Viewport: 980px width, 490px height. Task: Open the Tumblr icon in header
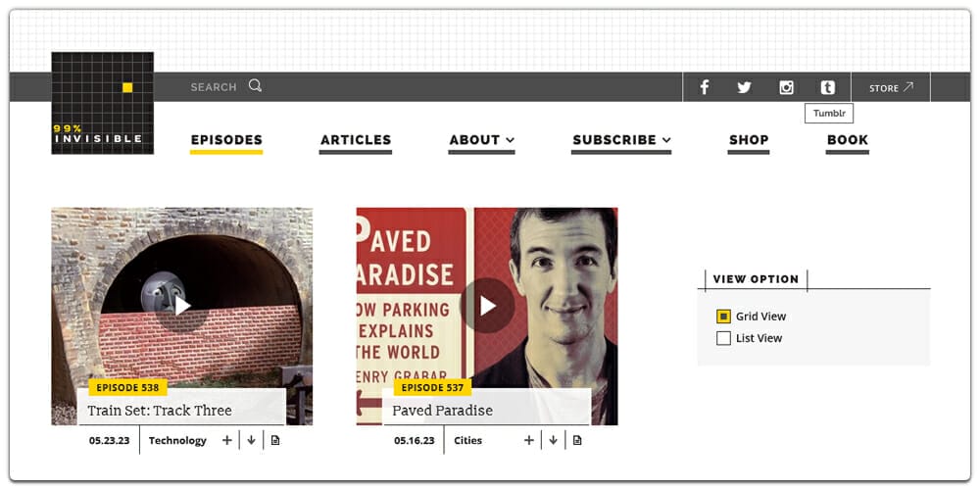pyautogui.click(x=828, y=87)
